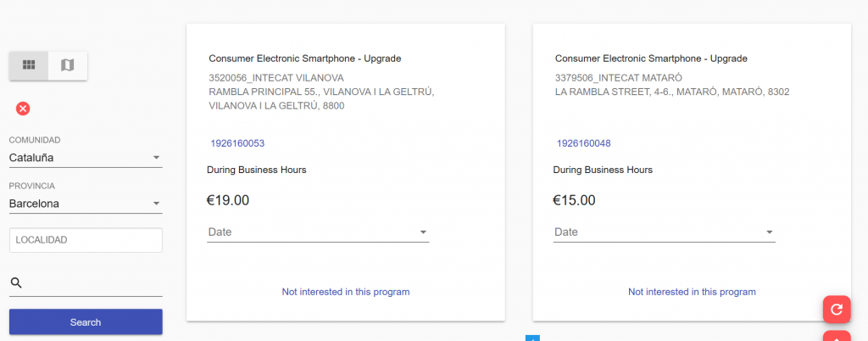Switch to map view
This screenshot has height=341, width=868.
click(68, 64)
